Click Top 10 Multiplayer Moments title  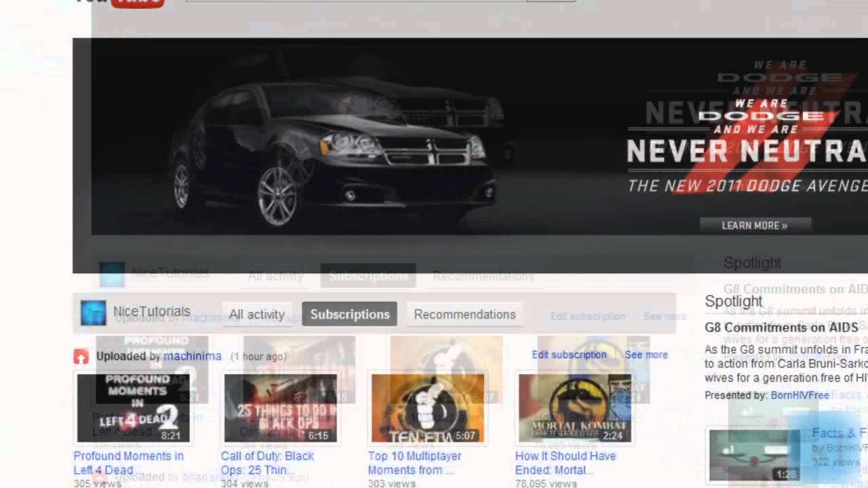(x=414, y=463)
